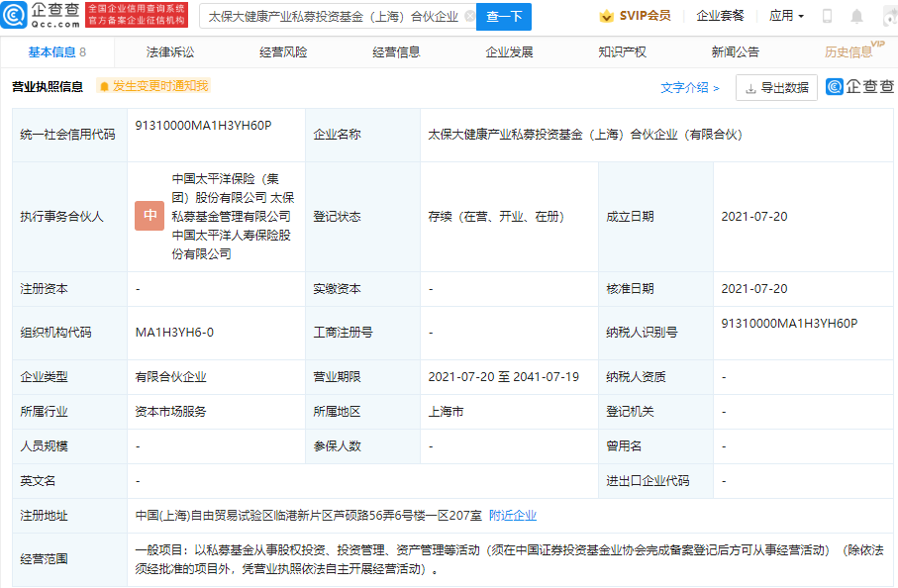
Task: Select the 统一社会信用代码 value 91310000MA1H3YH60P
Action: pos(203,126)
